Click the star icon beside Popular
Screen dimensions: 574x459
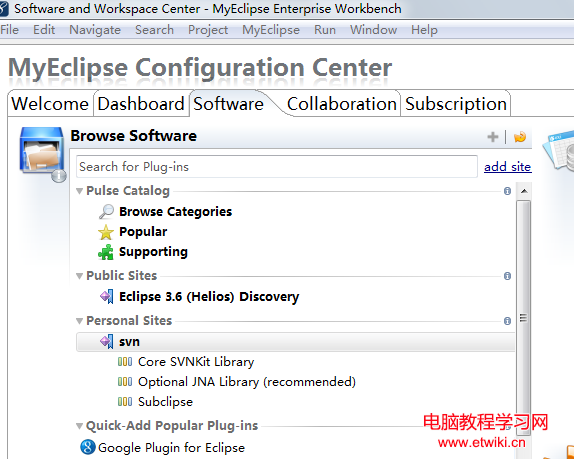click(x=106, y=232)
